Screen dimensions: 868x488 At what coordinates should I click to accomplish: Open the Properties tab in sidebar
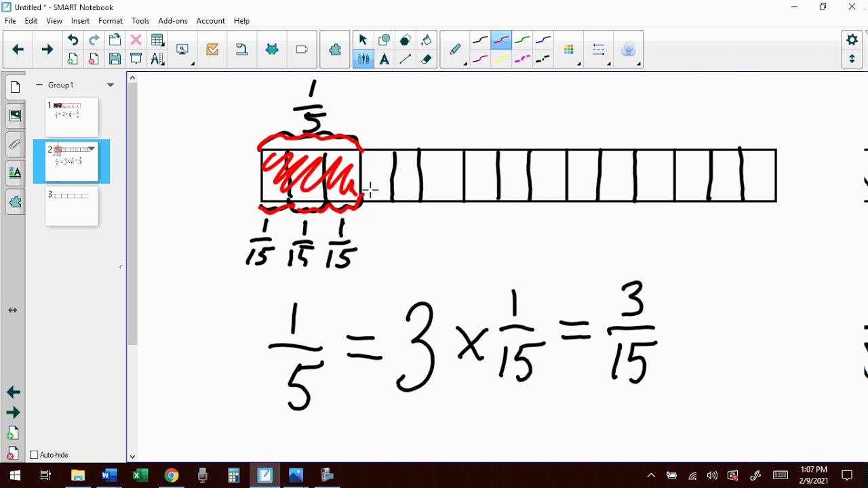coord(15,173)
